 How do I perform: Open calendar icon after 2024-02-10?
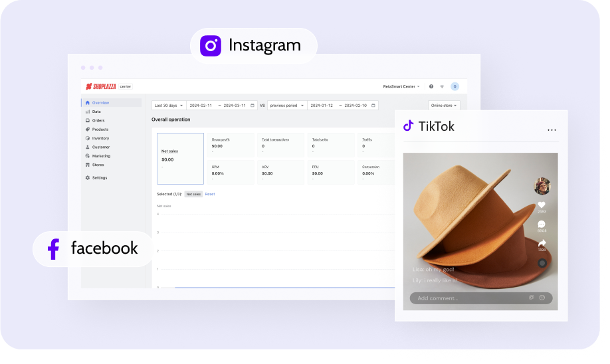point(373,106)
